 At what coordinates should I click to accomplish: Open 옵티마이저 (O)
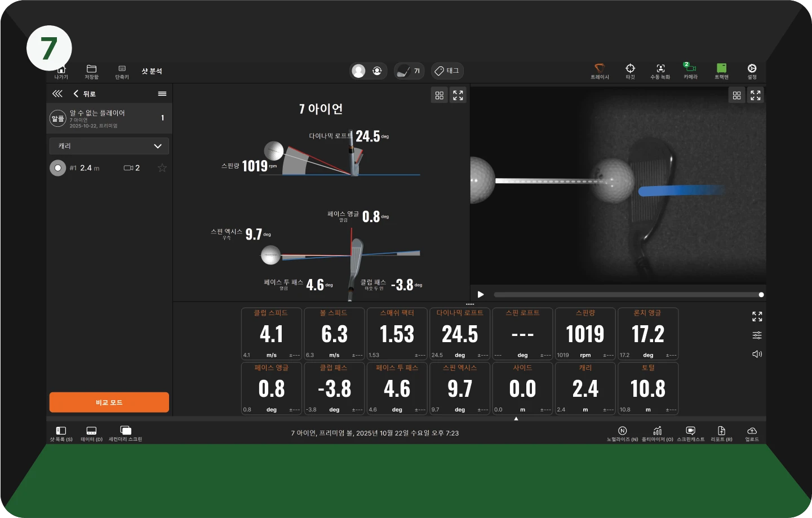657,433
